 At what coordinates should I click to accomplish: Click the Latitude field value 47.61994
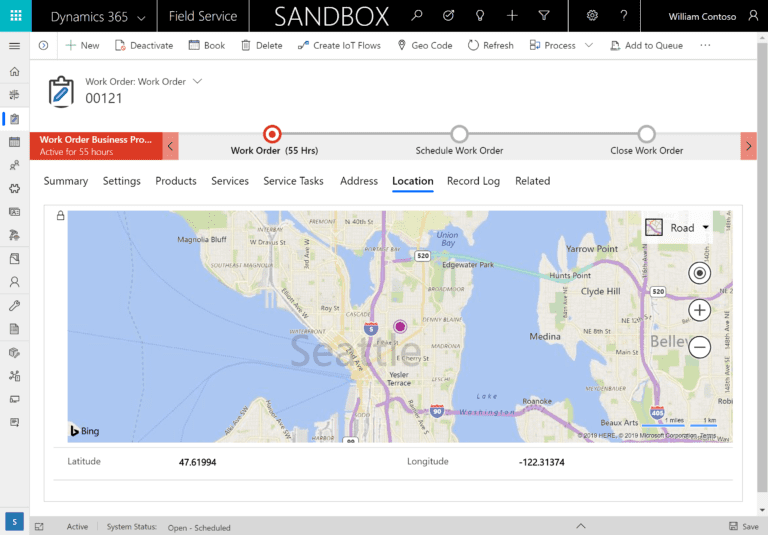[197, 462]
